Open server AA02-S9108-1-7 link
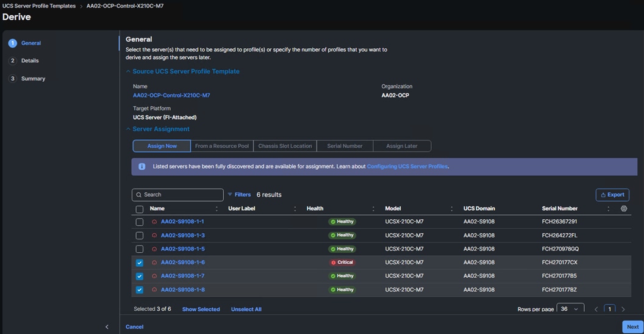The image size is (644, 334). tap(183, 276)
